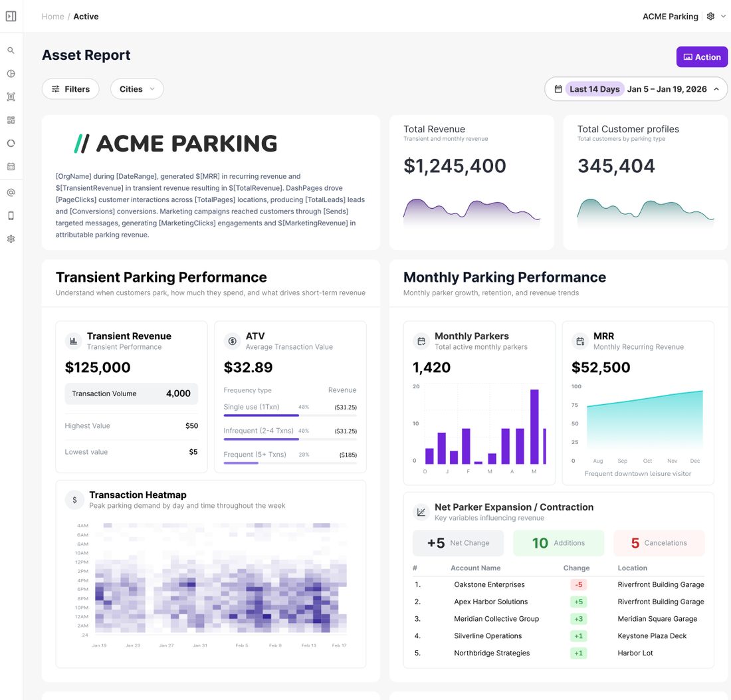Click the -5 change badge
Screen dimensions: 731x700
578,585
